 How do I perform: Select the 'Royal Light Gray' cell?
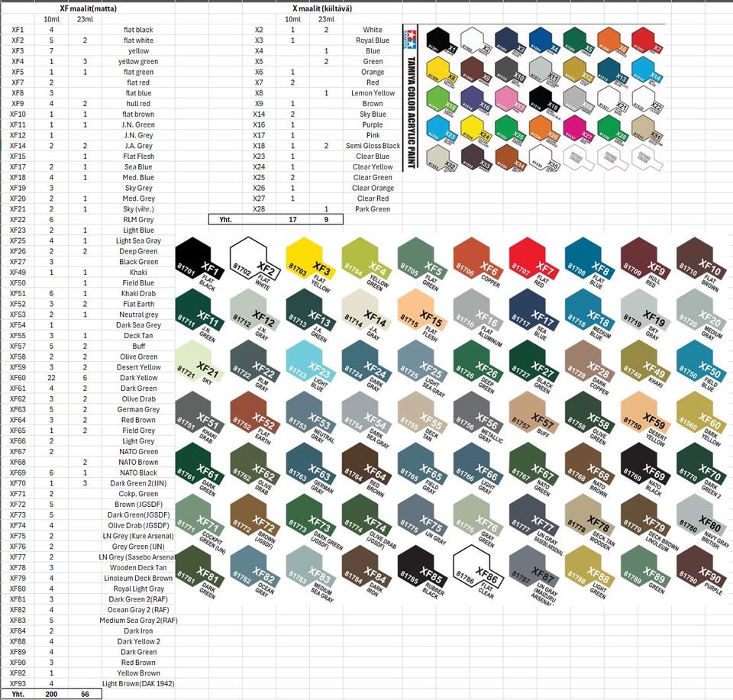138,589
